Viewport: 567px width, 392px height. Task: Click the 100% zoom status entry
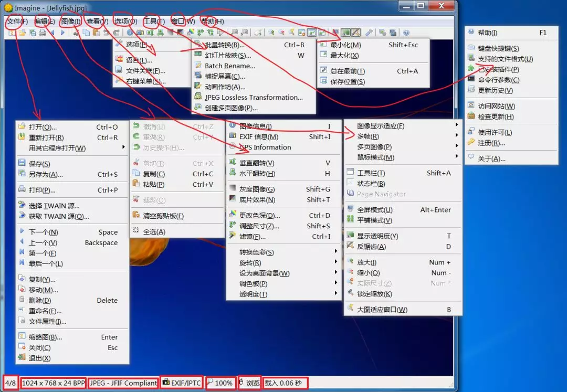220,383
